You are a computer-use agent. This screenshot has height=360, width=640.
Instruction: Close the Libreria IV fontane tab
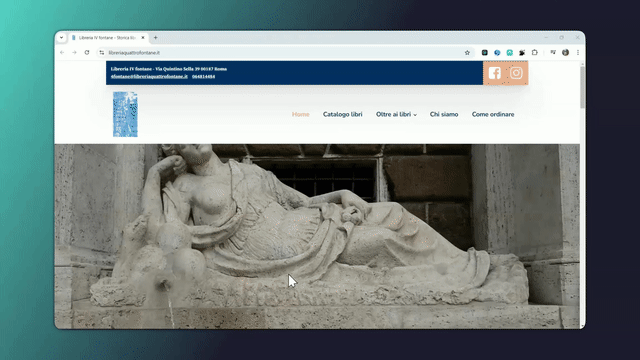point(143,38)
